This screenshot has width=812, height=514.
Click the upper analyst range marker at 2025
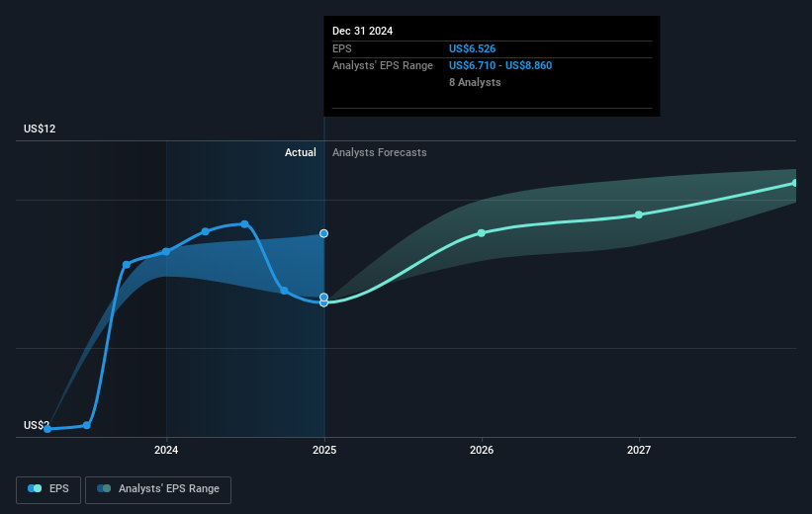click(x=323, y=234)
